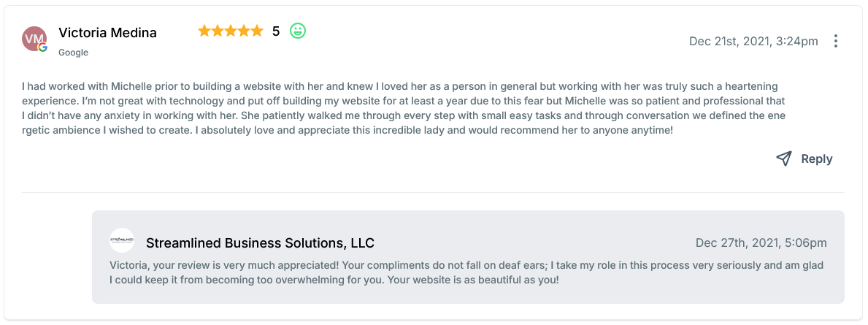Click the Streamlined Business Solutions logo
Viewport: 868px width, 325px height.
click(x=122, y=240)
